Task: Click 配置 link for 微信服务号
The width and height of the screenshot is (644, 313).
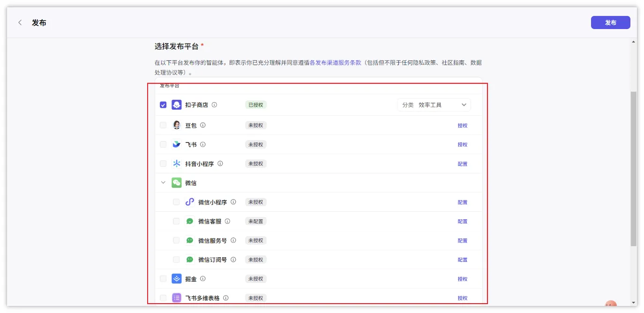Action: (x=463, y=241)
